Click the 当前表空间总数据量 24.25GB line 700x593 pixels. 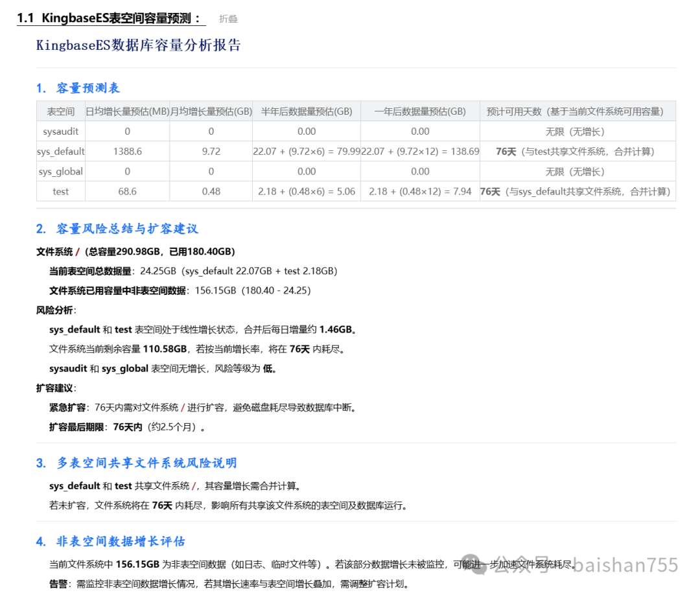pos(193,271)
